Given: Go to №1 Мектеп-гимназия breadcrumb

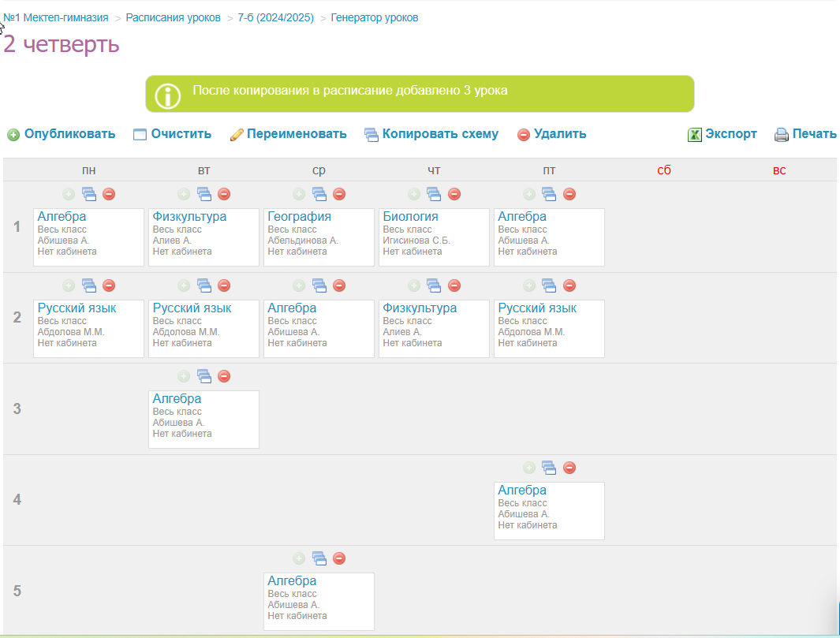Looking at the screenshot, I should 56,17.
